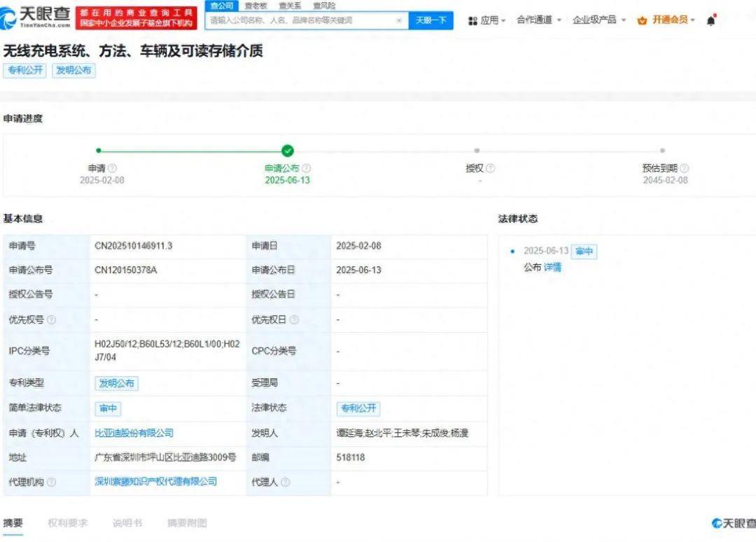Image resolution: width=756 pixels, height=542 pixels.
Task: Select the inventors list in 发明人 row
Action: [x=402, y=433]
